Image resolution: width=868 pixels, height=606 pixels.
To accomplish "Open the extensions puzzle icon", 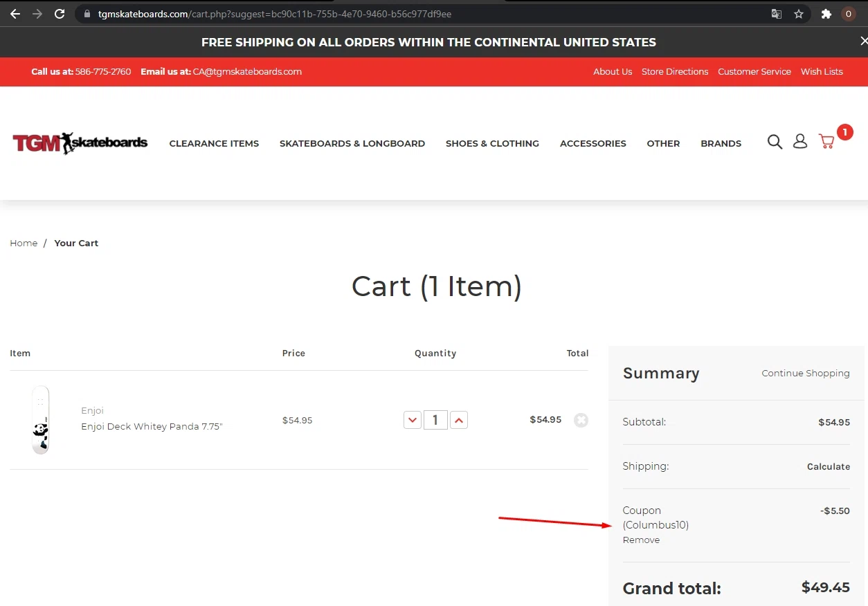I will pos(826,14).
